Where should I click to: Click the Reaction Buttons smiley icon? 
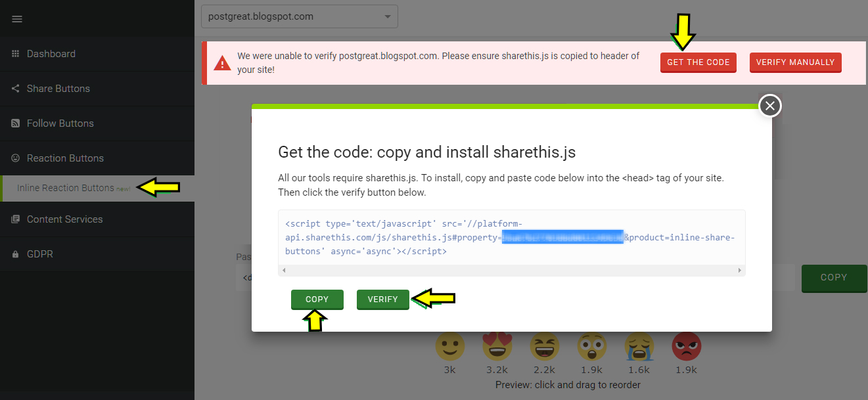(x=16, y=158)
